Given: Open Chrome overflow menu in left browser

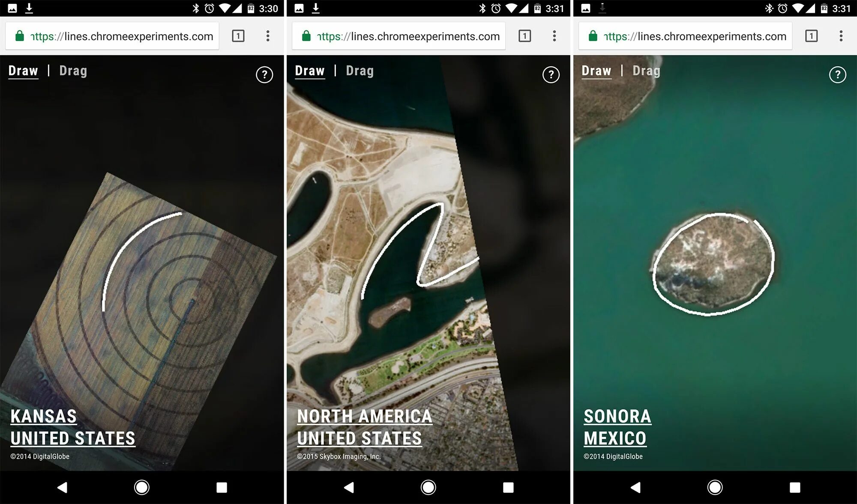Looking at the screenshot, I should point(268,36).
